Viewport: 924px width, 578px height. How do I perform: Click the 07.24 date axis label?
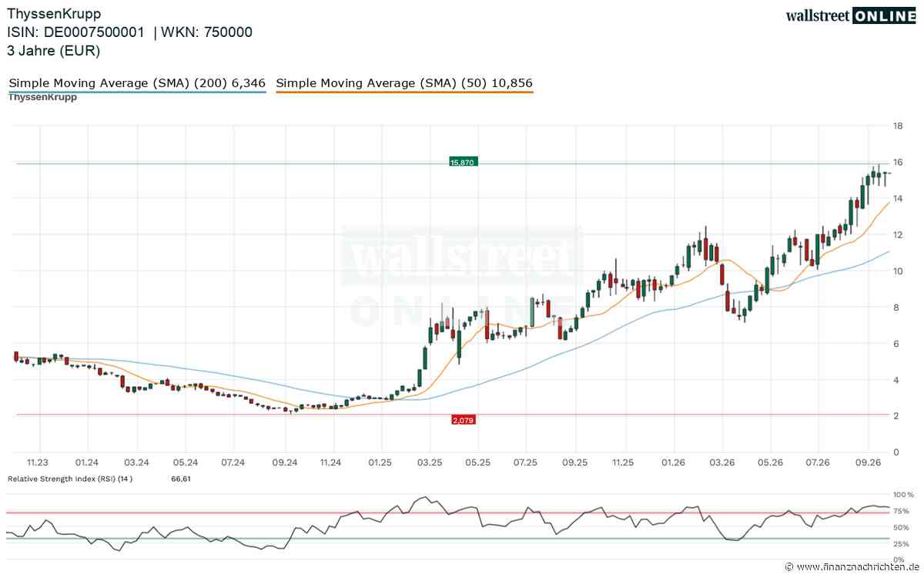click(233, 462)
